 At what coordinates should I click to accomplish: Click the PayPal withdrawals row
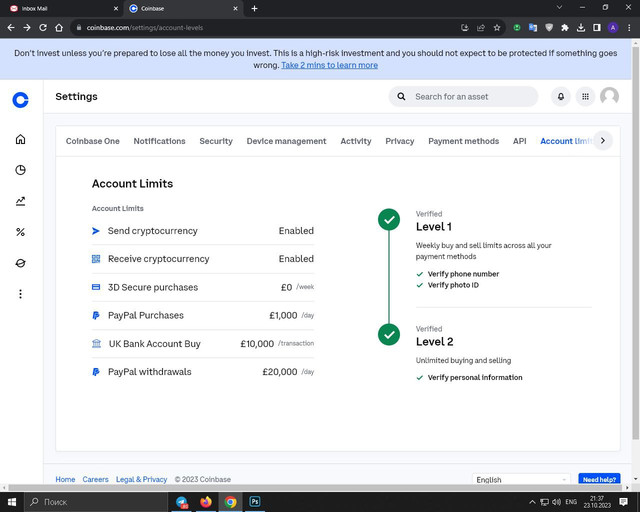point(203,372)
